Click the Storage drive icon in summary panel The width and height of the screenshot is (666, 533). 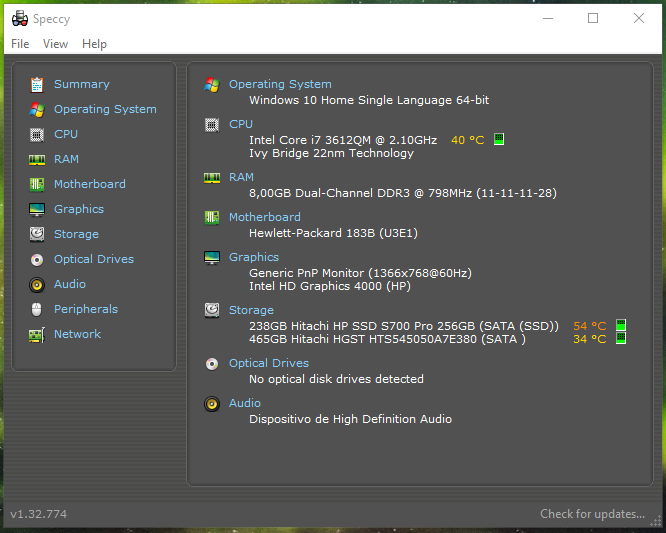click(x=212, y=310)
